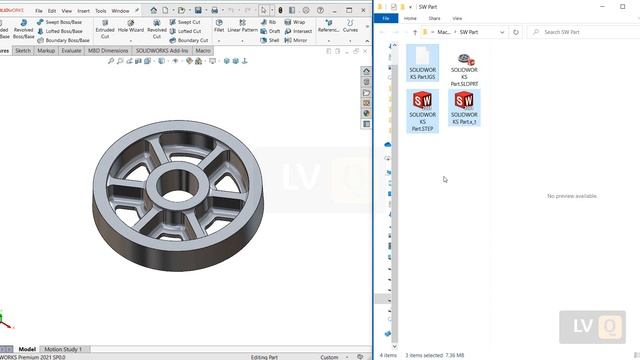Open the Insert menu in SOLIDWORKS
Screen dimensions: 640x360
pyautogui.click(x=83, y=11)
